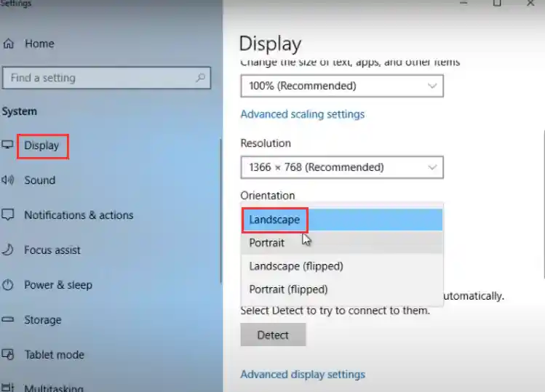Click the Home icon in sidebar
The height and width of the screenshot is (392, 545).
9,44
